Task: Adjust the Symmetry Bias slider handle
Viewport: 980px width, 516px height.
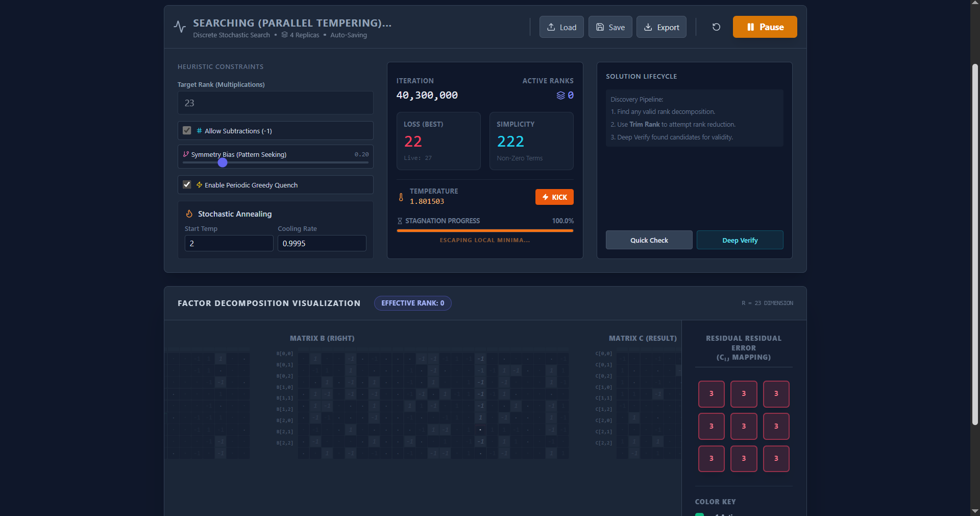Action: point(223,162)
